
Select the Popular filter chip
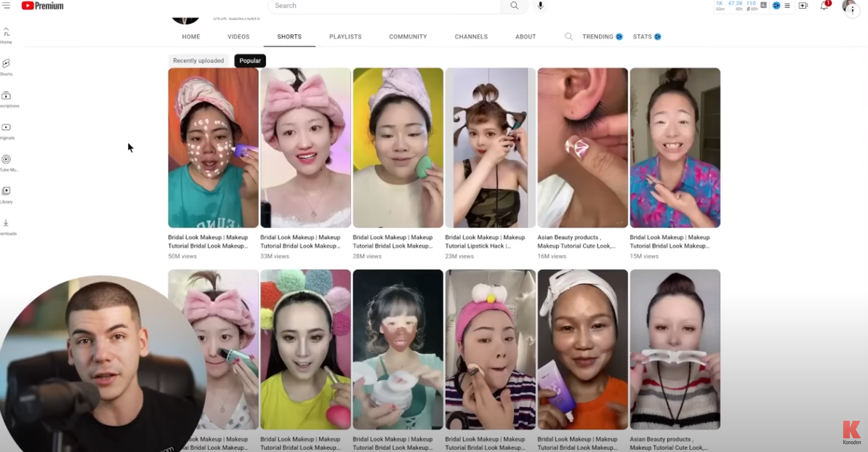(x=250, y=60)
